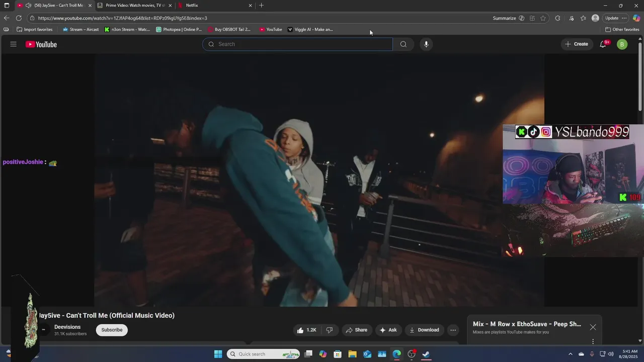Like the video with thumbs up
Image resolution: width=644 pixels, height=362 pixels.
point(306,330)
